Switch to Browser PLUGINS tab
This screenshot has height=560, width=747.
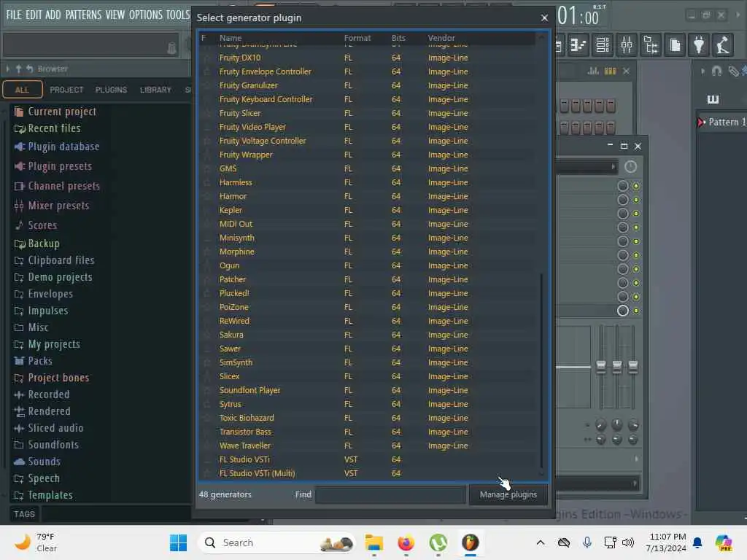111,90
